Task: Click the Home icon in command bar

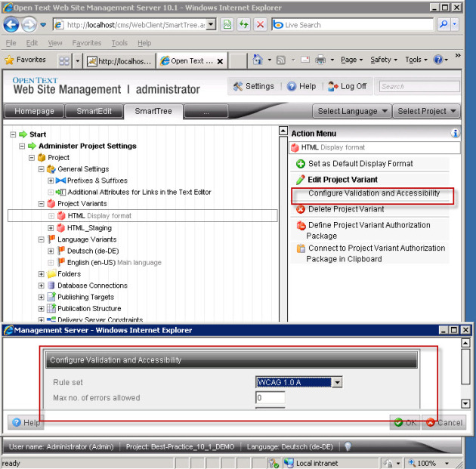Action: pos(258,60)
